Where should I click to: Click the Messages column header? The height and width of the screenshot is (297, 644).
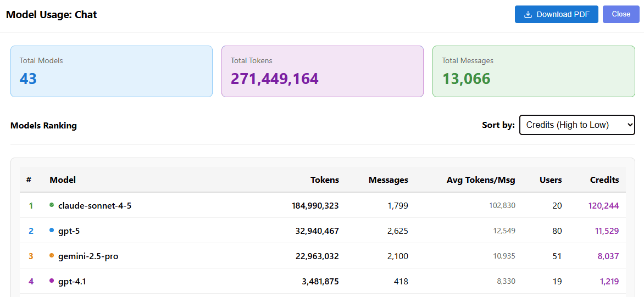tap(388, 180)
